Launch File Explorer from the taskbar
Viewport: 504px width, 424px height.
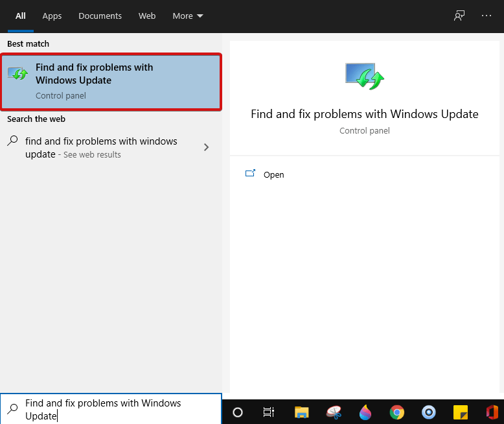pos(301,412)
